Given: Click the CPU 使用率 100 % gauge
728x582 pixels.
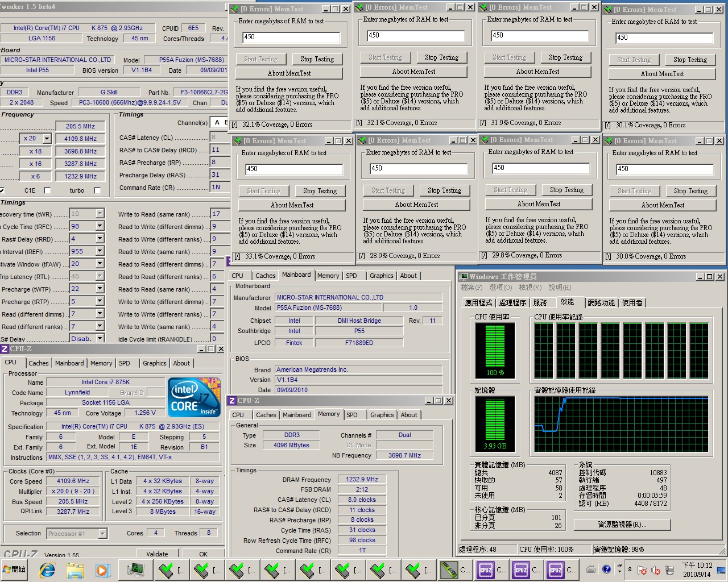Looking at the screenshot, I should (495, 351).
